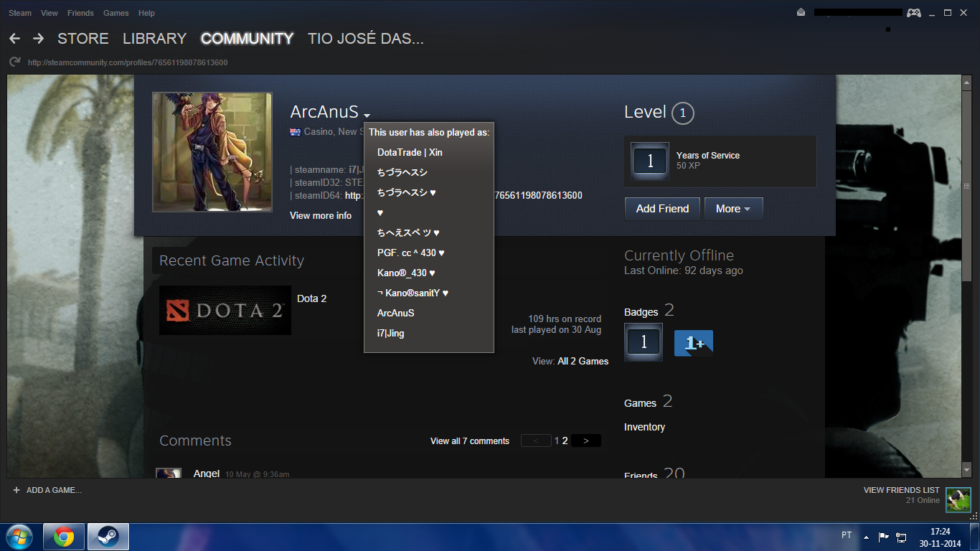Open the Friends menu
Image resolution: width=980 pixels, height=551 pixels.
[80, 13]
